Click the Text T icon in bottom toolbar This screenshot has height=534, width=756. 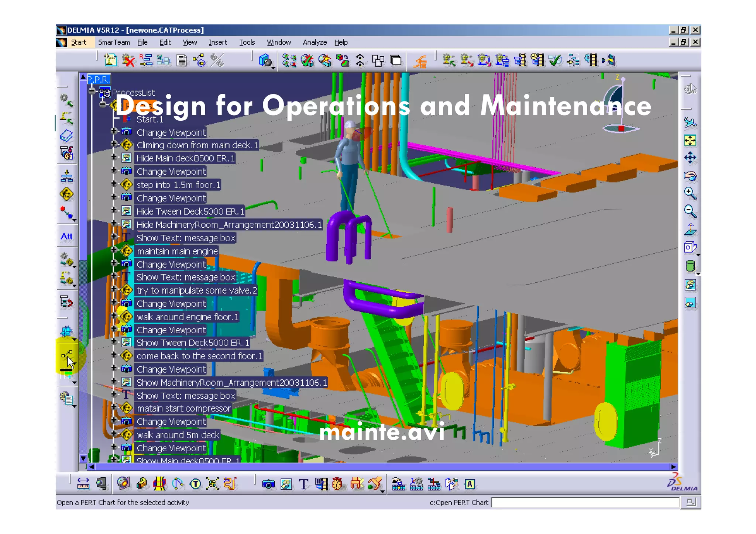tap(303, 484)
